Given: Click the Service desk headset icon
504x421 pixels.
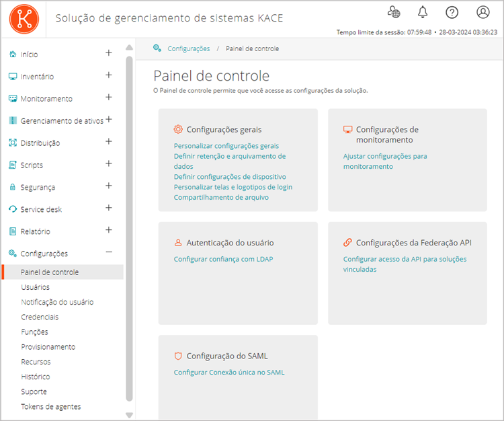Looking at the screenshot, I should (13, 209).
